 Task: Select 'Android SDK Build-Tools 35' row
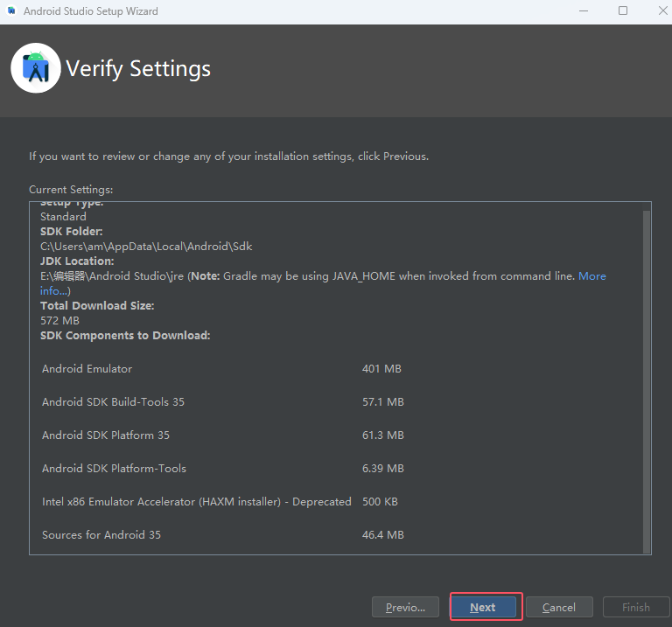(x=223, y=401)
